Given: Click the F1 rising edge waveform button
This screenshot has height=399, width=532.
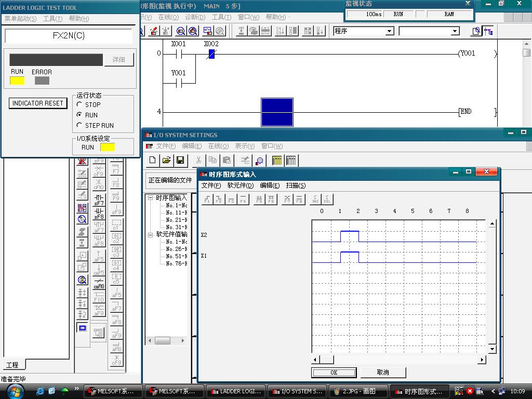Looking at the screenshot, I should pos(207,199).
